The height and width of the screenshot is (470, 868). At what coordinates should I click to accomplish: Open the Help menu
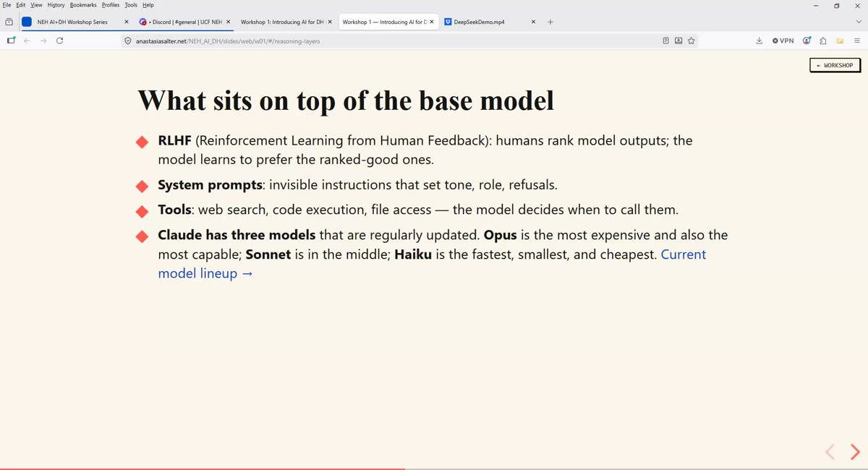[148, 5]
